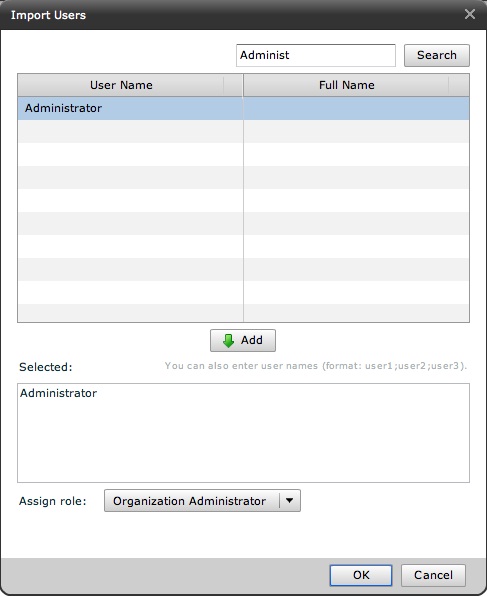The image size is (488, 597).
Task: Confirm import with OK button
Action: click(361, 575)
